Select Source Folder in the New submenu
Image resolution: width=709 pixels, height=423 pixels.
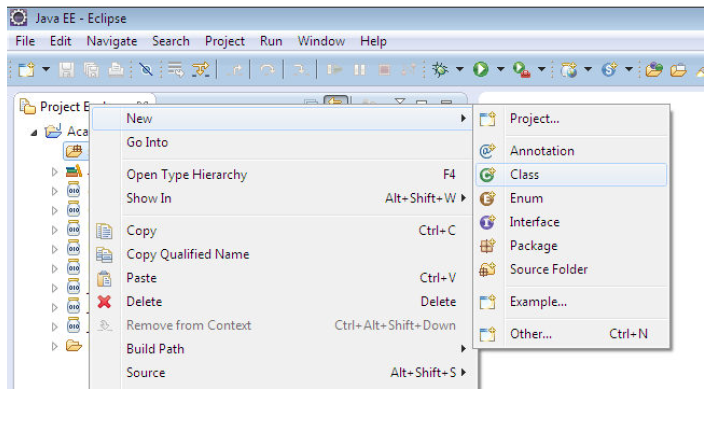572,269
